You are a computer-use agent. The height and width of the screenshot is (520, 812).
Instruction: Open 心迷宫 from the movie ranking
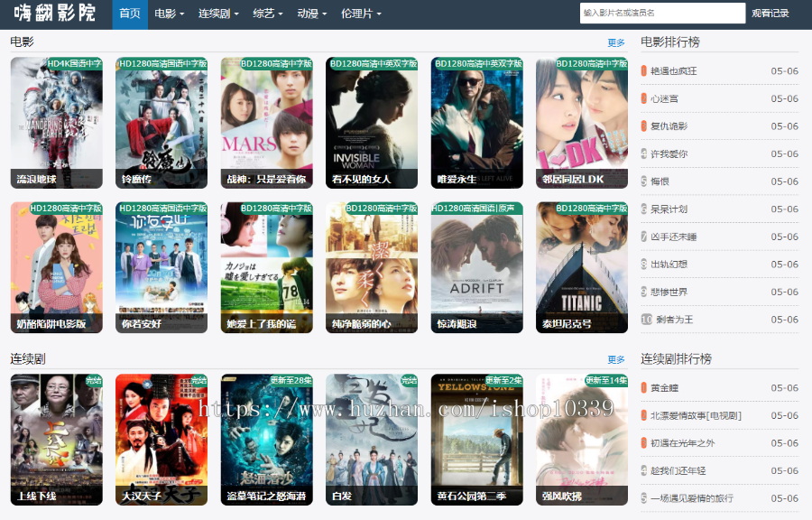coord(664,98)
